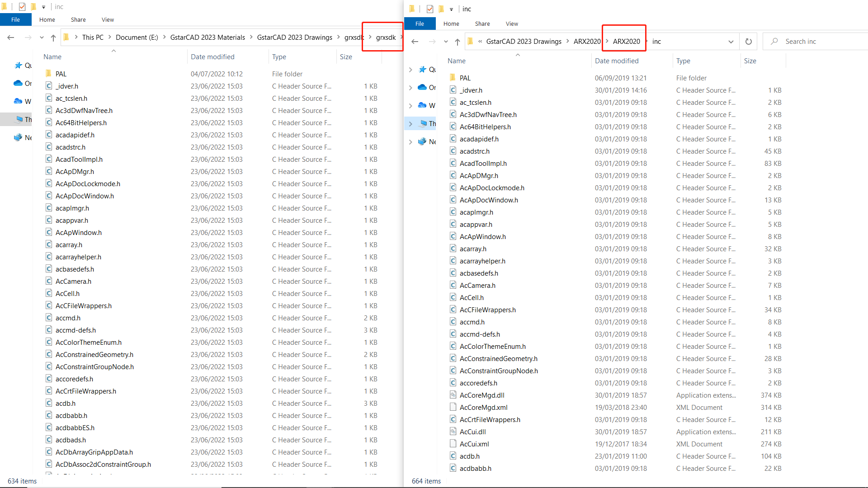Click OneDrive cloud icon in right sidebar
Image resolution: width=868 pixels, height=488 pixels.
pyautogui.click(x=422, y=87)
